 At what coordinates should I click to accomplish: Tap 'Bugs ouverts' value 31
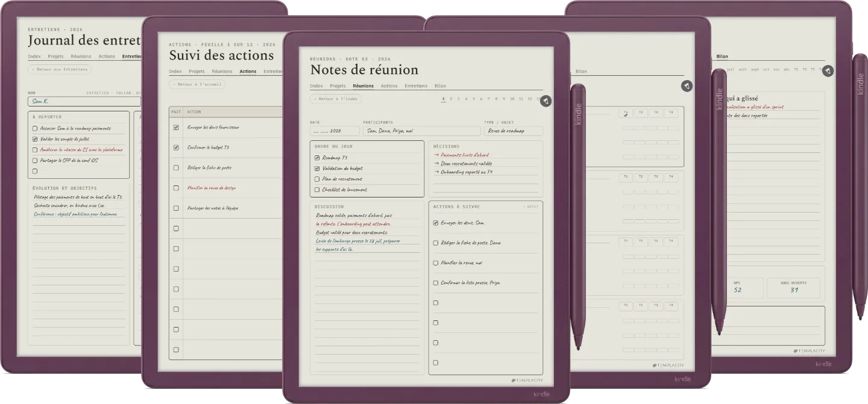pyautogui.click(x=794, y=290)
